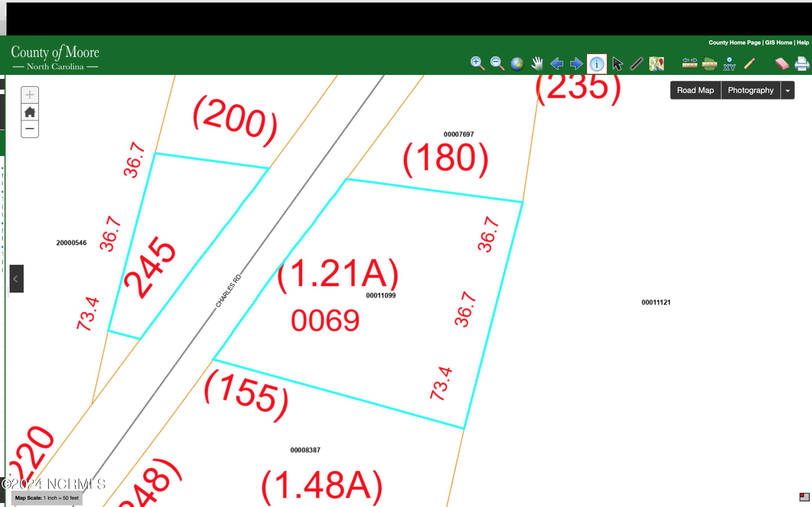Select the Zoom In magnifier tool
Image resolution: width=812 pixels, height=507 pixels.
coord(477,63)
